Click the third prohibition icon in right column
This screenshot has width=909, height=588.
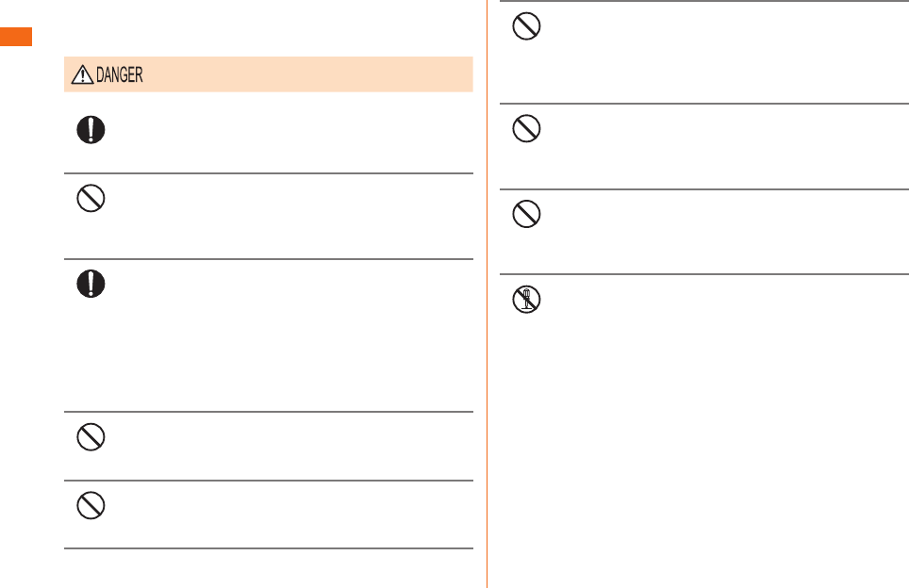[526, 214]
